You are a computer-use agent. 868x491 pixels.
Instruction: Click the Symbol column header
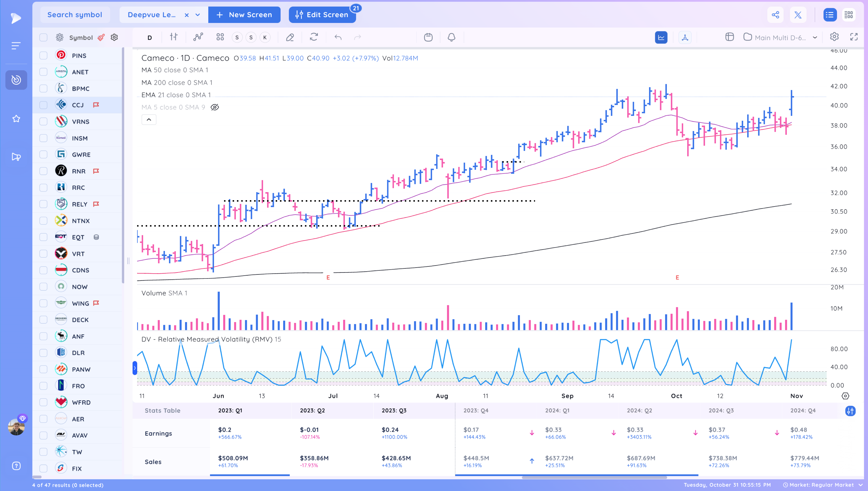tap(81, 38)
